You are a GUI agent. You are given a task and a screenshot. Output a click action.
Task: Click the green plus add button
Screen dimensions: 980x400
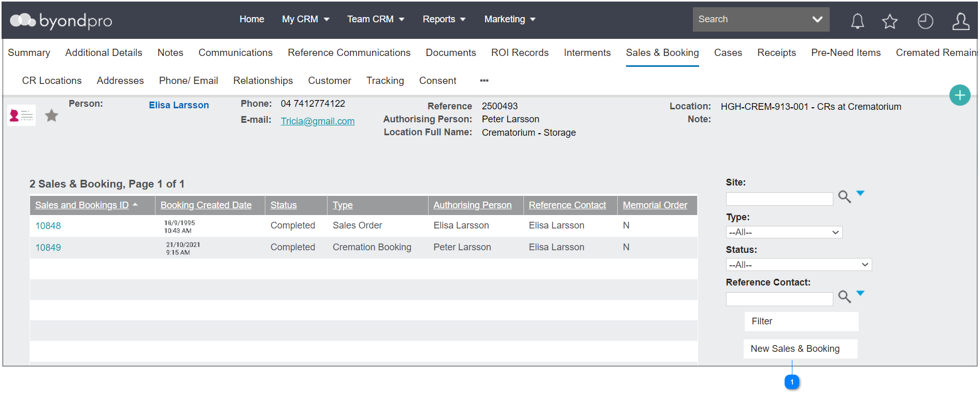point(960,95)
